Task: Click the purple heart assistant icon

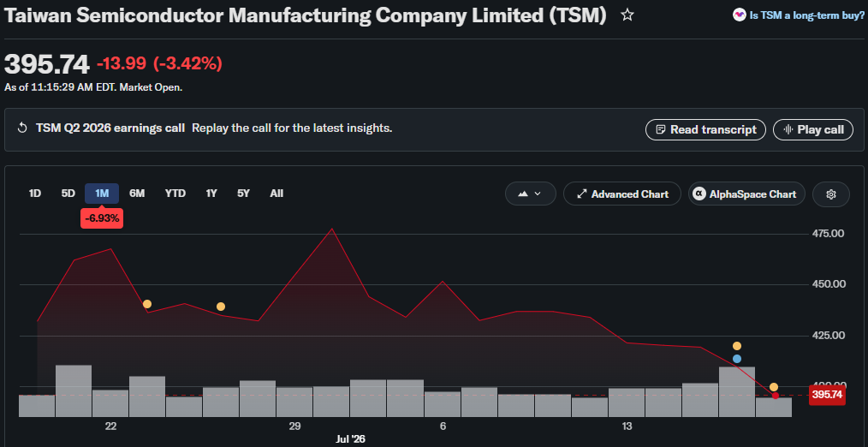Action: point(739,15)
